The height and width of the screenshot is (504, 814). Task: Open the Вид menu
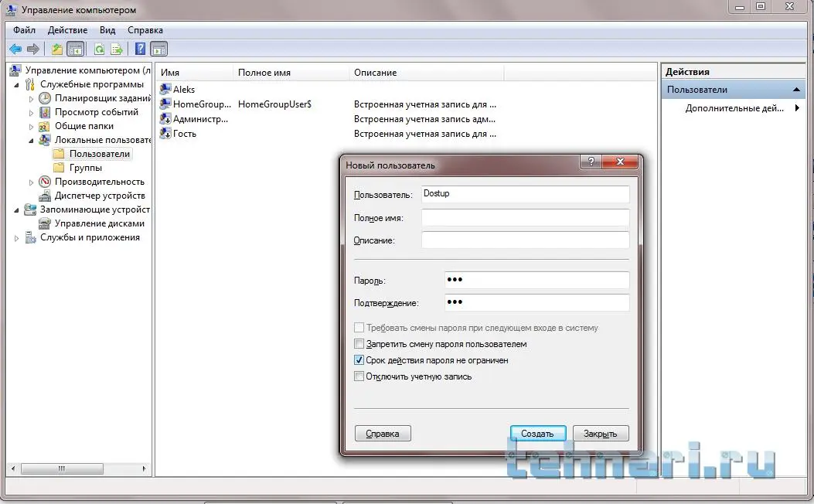107,30
